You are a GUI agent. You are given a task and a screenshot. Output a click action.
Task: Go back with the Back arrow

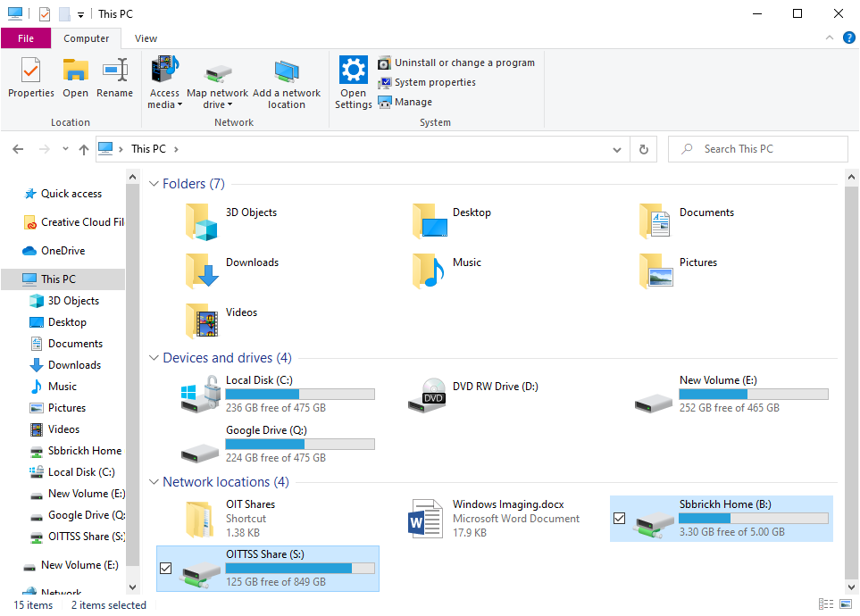pyautogui.click(x=18, y=149)
